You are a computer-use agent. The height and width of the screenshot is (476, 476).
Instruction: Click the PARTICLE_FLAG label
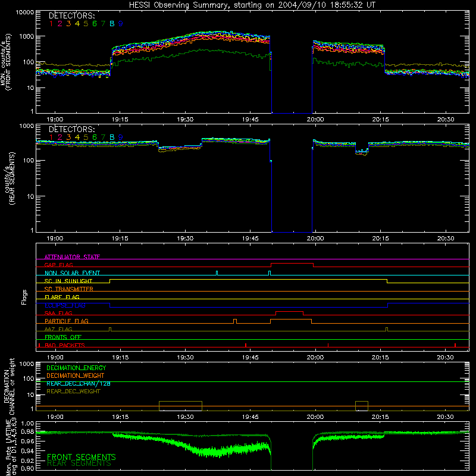(x=67, y=321)
